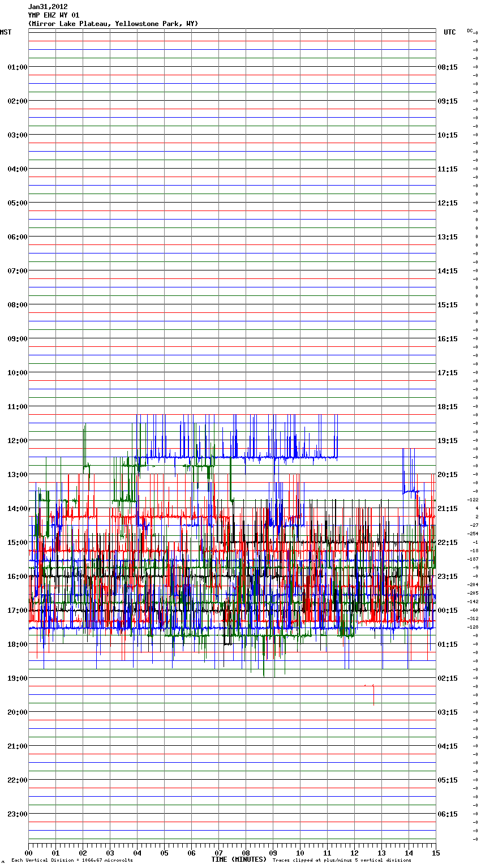The width and height of the screenshot is (481, 868).
Task: Select DC offset value "-187"
Action: point(473,559)
